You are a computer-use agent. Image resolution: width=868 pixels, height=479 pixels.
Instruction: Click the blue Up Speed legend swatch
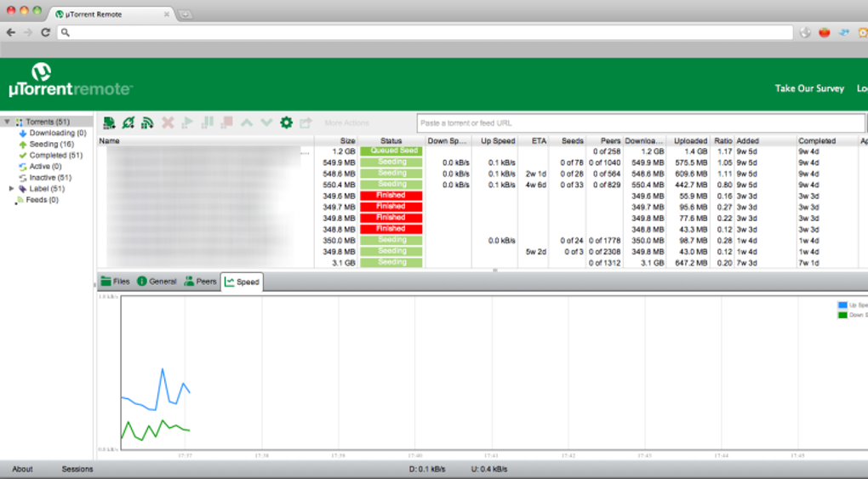pos(842,305)
